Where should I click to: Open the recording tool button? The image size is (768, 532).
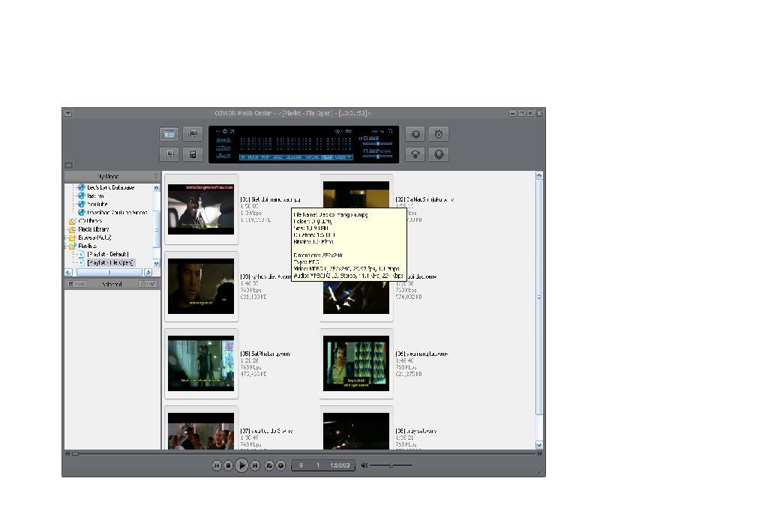tap(439, 154)
